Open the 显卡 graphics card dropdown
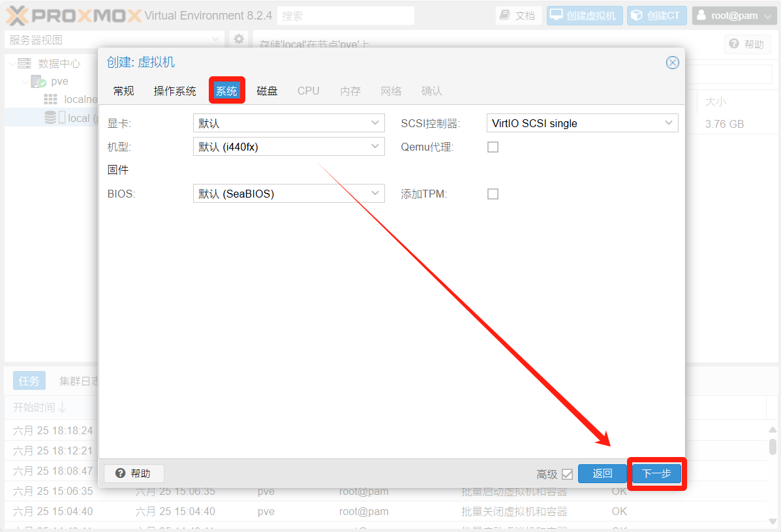The image size is (781, 532). click(x=288, y=123)
